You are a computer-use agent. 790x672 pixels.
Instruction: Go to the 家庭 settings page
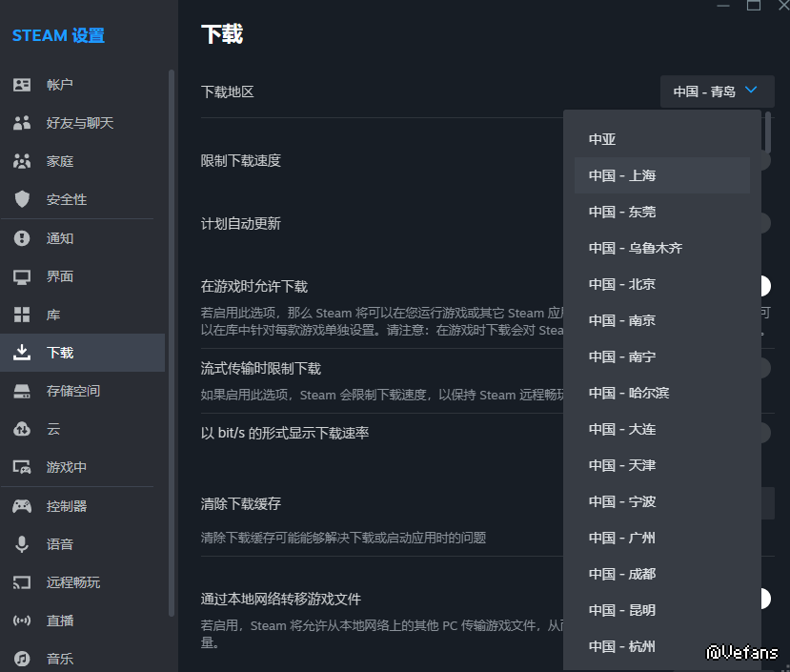(x=83, y=161)
